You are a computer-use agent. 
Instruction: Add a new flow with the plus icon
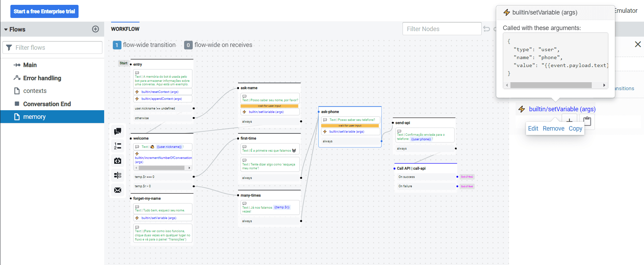[x=96, y=29]
